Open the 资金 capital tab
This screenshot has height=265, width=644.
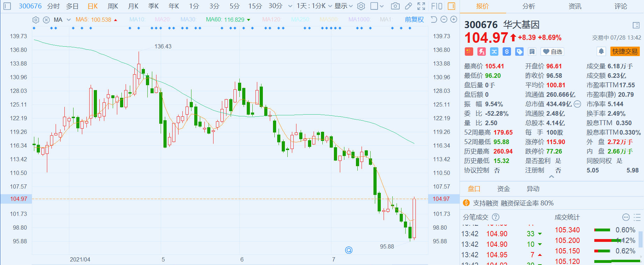503,189
